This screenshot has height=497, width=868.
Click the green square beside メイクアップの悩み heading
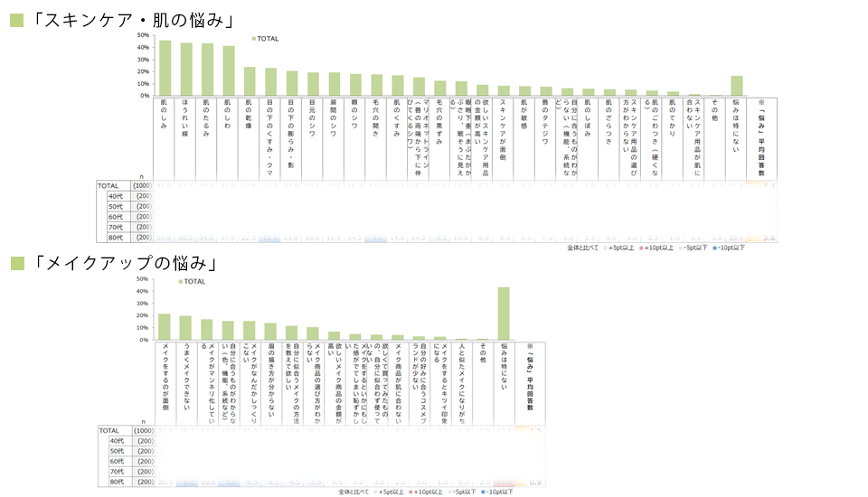click(16, 264)
